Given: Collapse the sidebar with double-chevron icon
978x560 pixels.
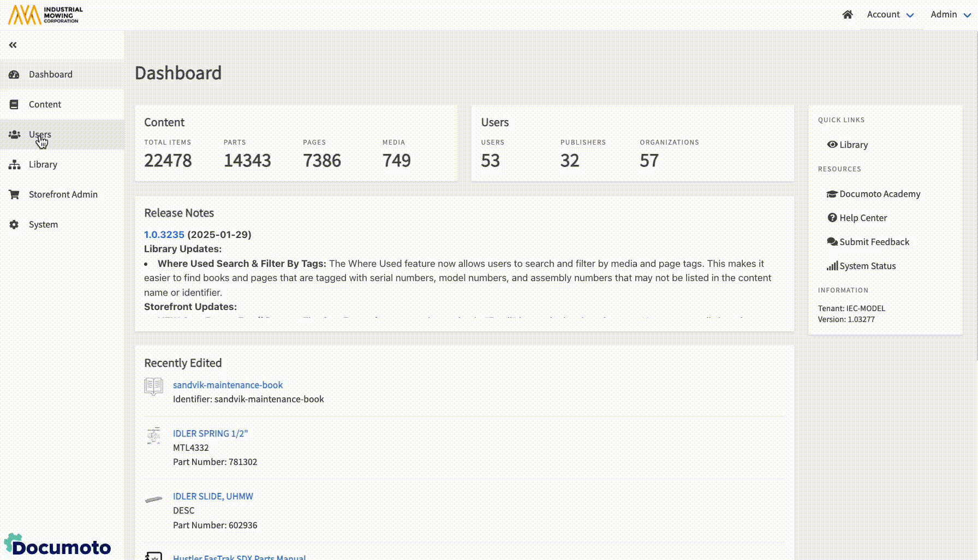Looking at the screenshot, I should point(13,45).
